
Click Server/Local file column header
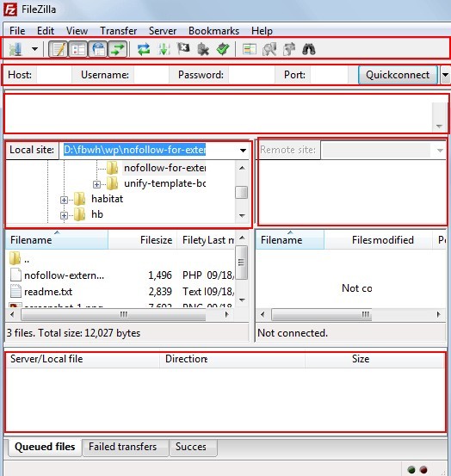pos(83,360)
